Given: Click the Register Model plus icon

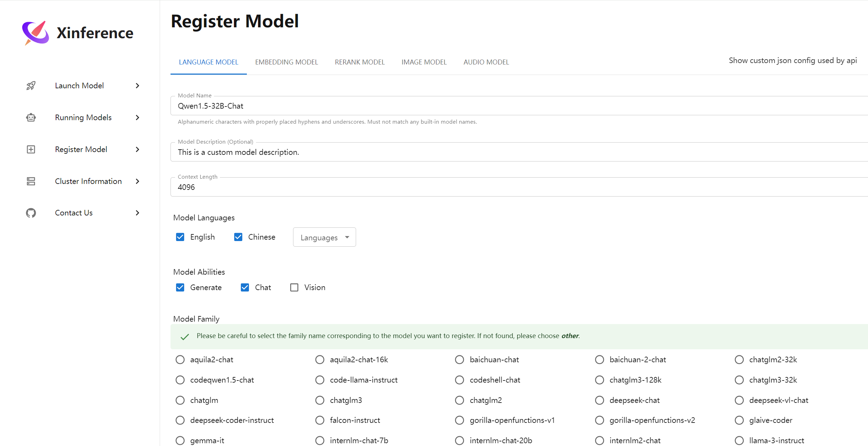Looking at the screenshot, I should [31, 149].
